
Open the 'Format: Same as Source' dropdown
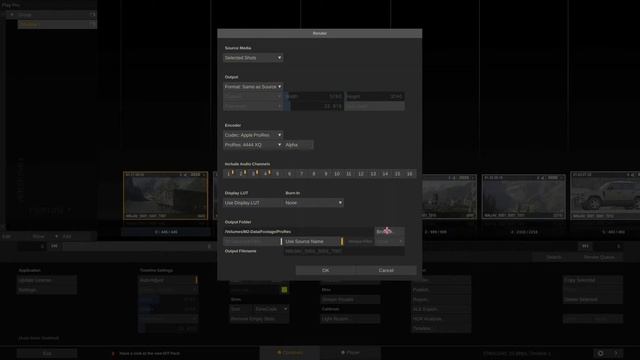253,87
